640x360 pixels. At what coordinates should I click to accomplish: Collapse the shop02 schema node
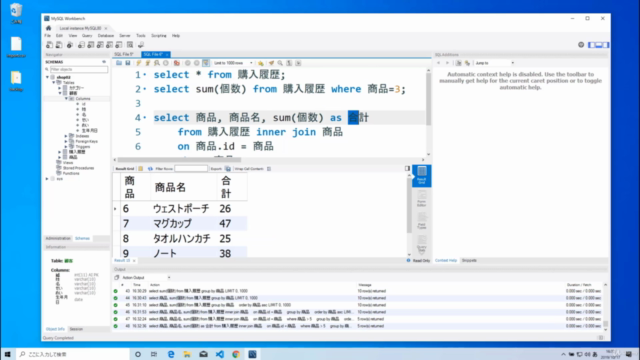tap(47, 77)
